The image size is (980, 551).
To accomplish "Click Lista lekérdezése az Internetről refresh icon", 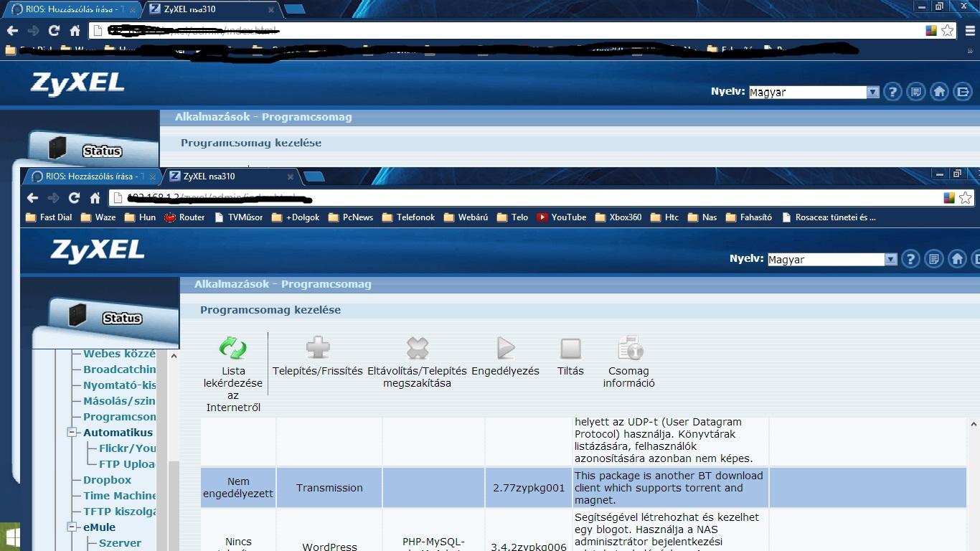I will point(233,348).
